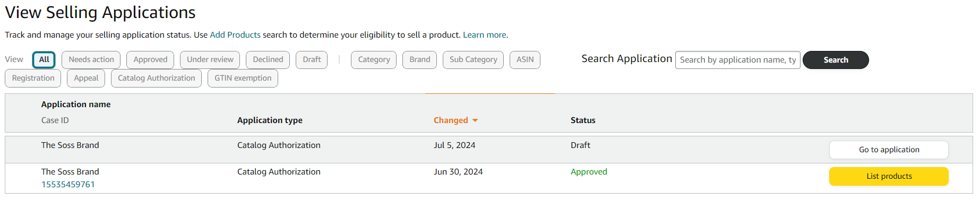The image size is (980, 200).
Task: Select the All view filter
Action: [x=44, y=60]
